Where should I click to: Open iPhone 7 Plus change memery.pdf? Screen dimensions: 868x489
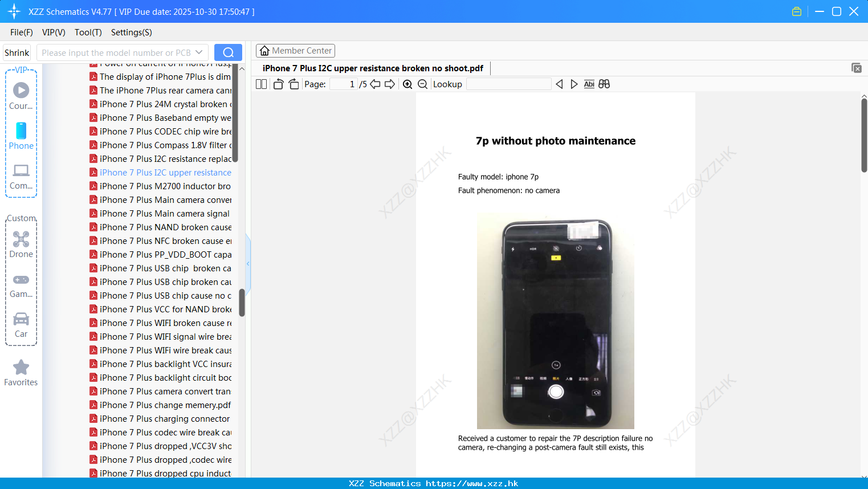coord(161,405)
